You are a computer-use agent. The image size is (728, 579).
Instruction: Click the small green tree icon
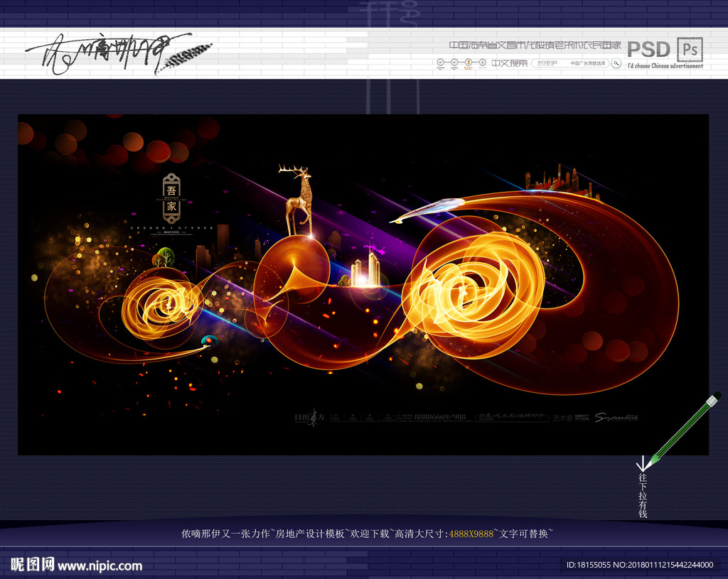pyautogui.click(x=163, y=257)
